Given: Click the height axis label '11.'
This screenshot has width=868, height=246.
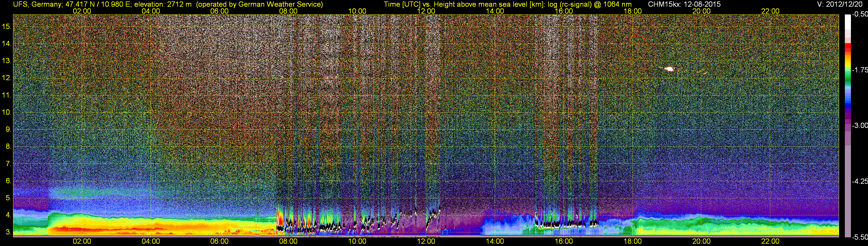Looking at the screenshot, I should [6, 95].
